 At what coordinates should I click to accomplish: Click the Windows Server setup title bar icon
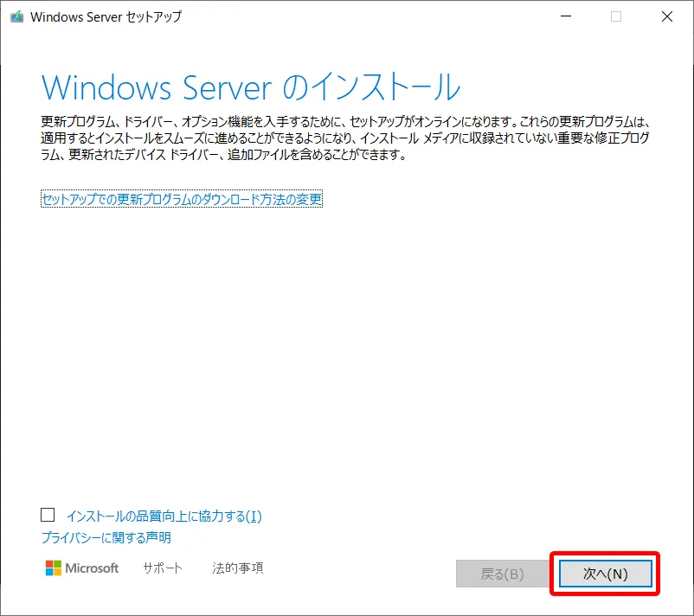(x=16, y=16)
